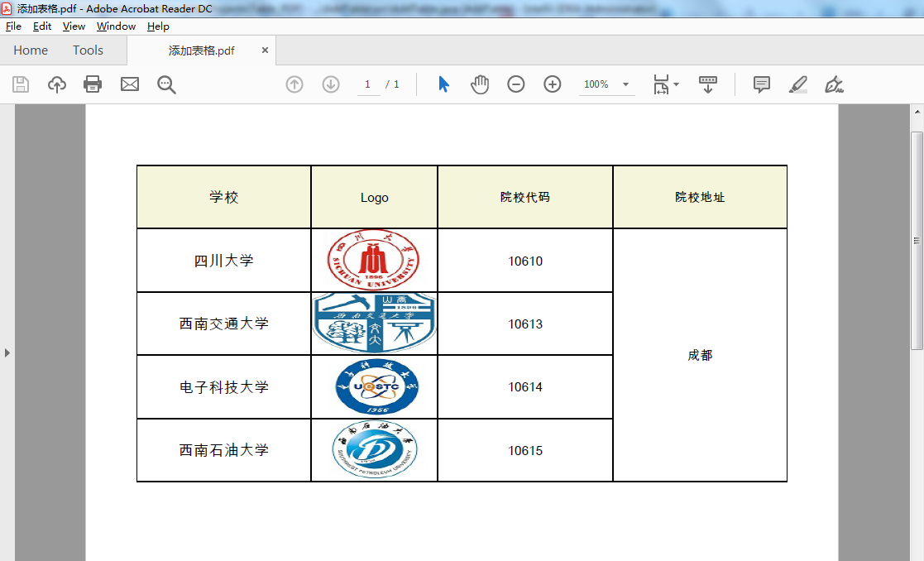Click the 院校地址 header cell

coord(700,197)
